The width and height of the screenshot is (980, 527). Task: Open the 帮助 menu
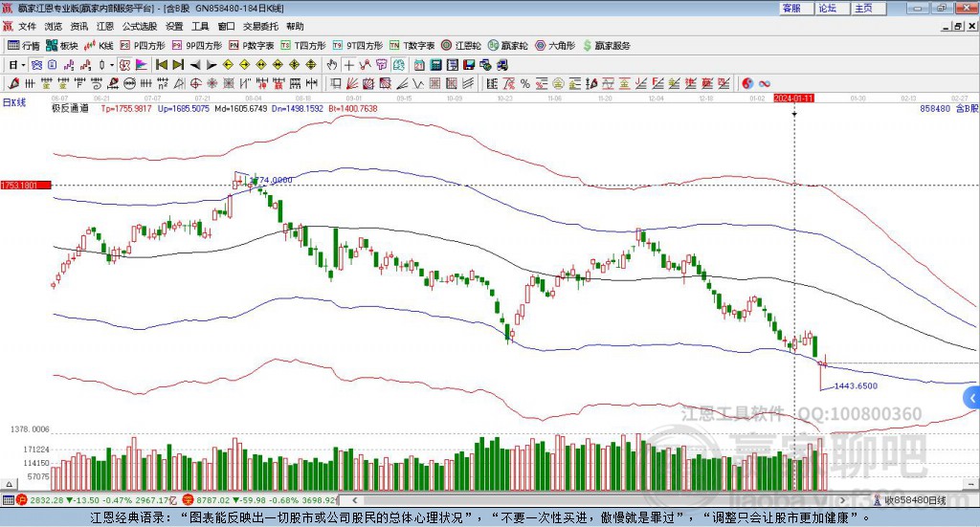click(x=295, y=26)
